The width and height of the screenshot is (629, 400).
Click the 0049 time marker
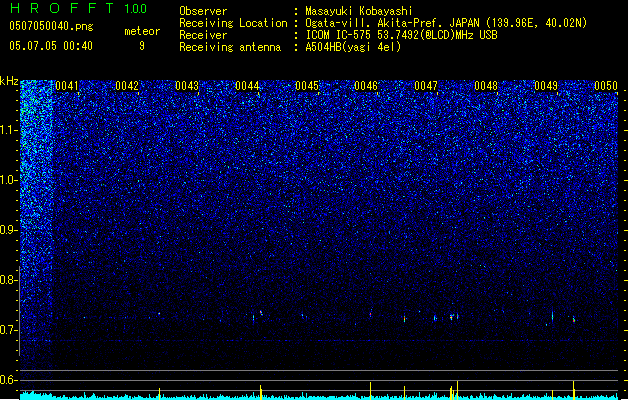546,86
